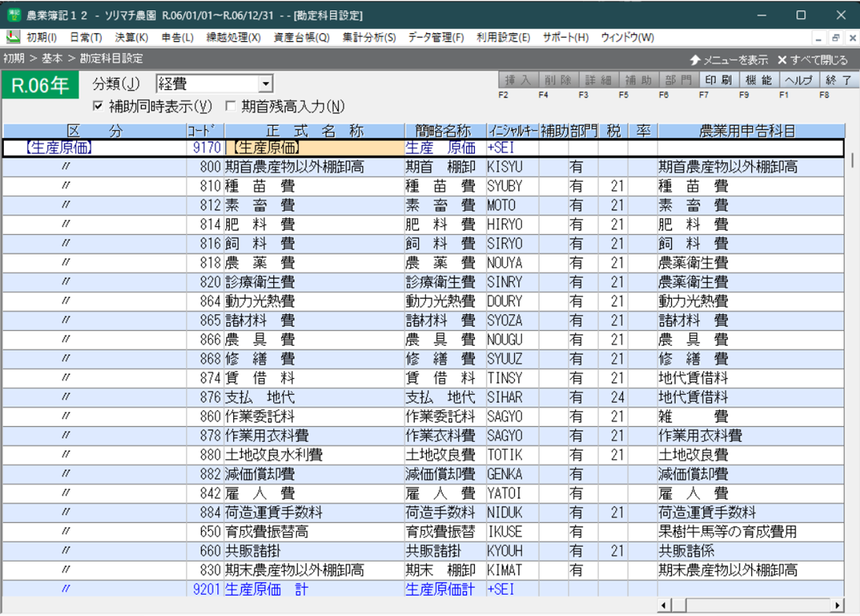Viewport: 860px width, 616px height.
Task: Click the 削除 F4 button
Action: [x=558, y=80]
